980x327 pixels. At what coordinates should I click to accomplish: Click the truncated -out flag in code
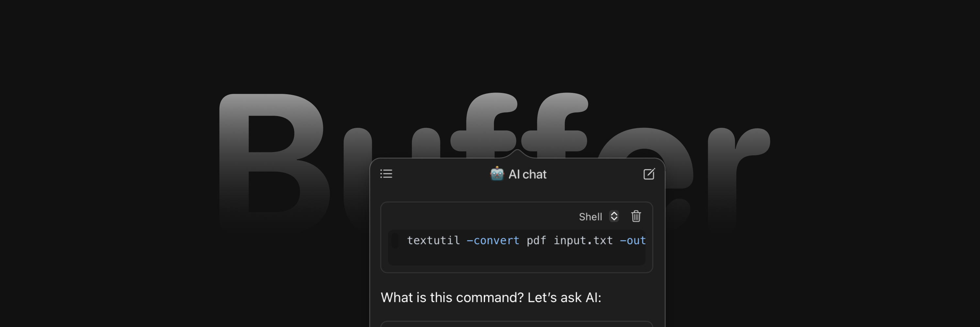coord(633,241)
